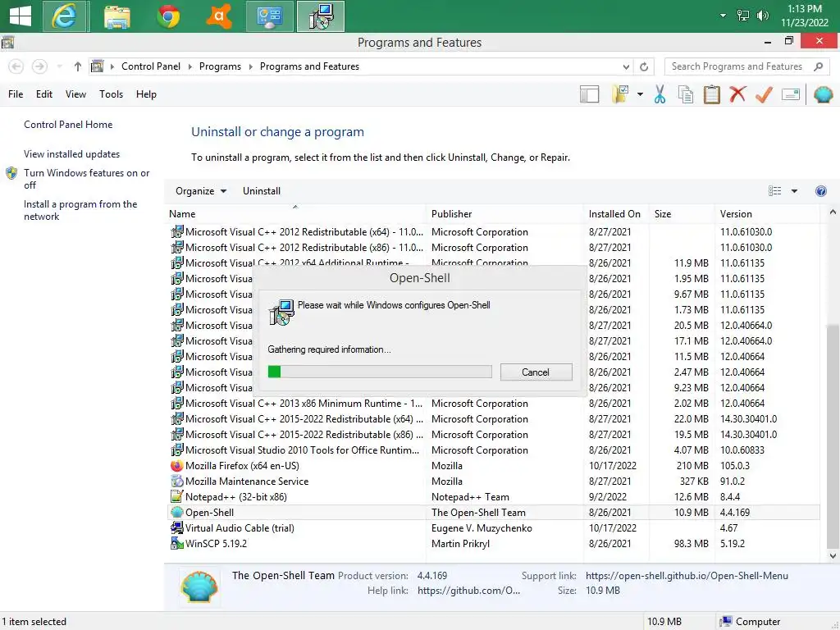Viewport: 840px width, 630px height.
Task: Select Notepad++ (32-bit x86) entry
Action: pos(493,496)
